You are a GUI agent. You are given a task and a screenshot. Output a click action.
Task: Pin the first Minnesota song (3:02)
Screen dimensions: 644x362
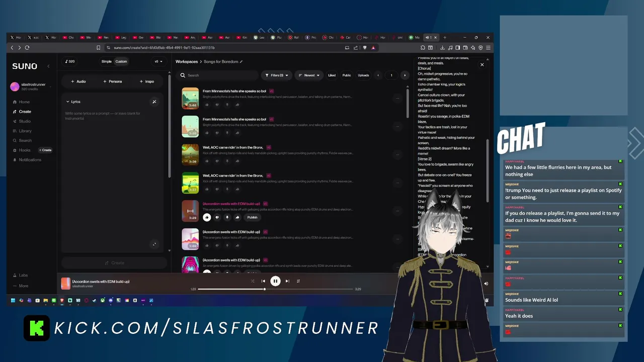point(227,105)
